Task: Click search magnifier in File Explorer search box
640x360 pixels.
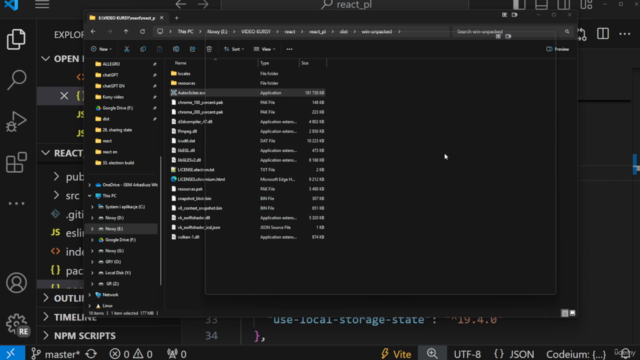Action: tap(567, 31)
